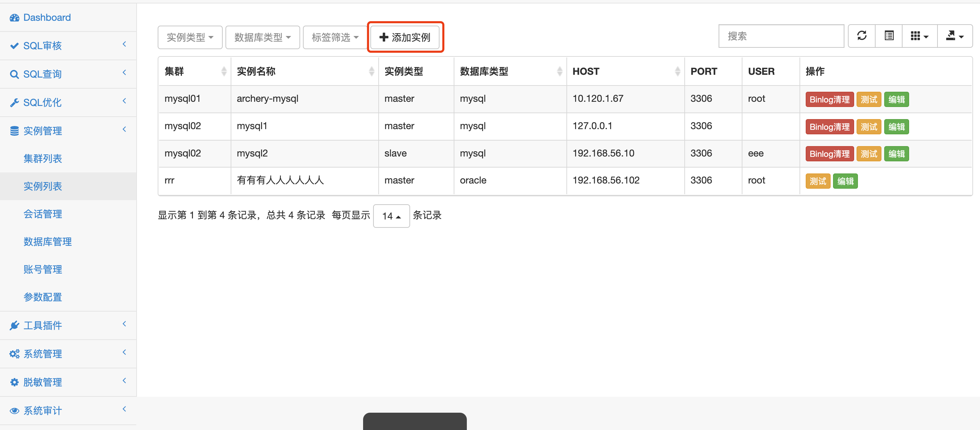Collapse the 实例管理 sidebar section
This screenshot has width=980, height=430.
point(42,131)
